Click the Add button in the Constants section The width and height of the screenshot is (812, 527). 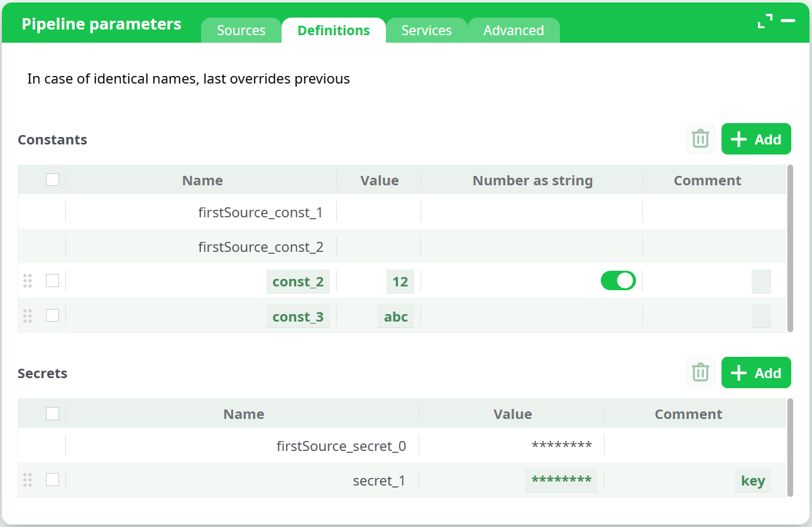pos(756,139)
